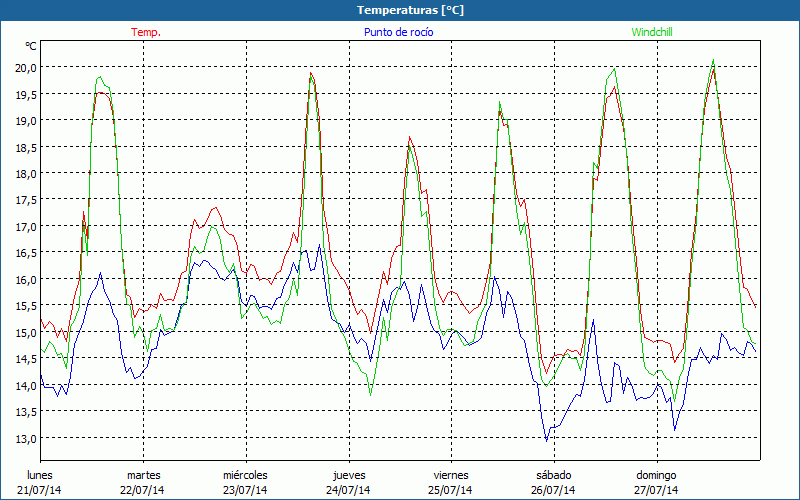Select the martes 22/07/14 date marker
800x500 pixels.
point(143,482)
